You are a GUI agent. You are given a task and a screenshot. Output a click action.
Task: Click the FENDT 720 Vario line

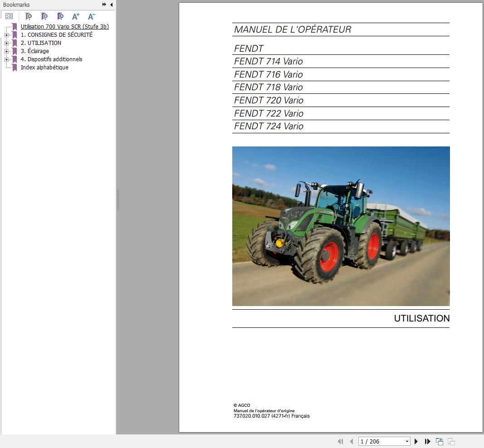click(269, 100)
